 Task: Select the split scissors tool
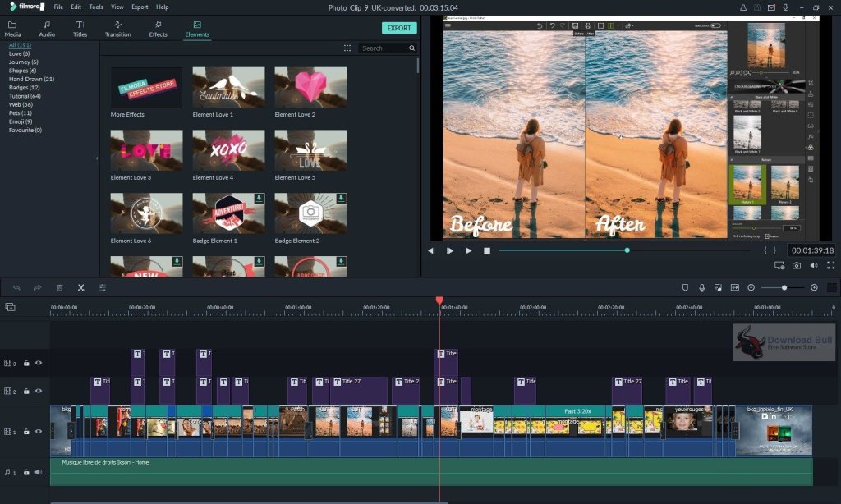click(x=80, y=287)
